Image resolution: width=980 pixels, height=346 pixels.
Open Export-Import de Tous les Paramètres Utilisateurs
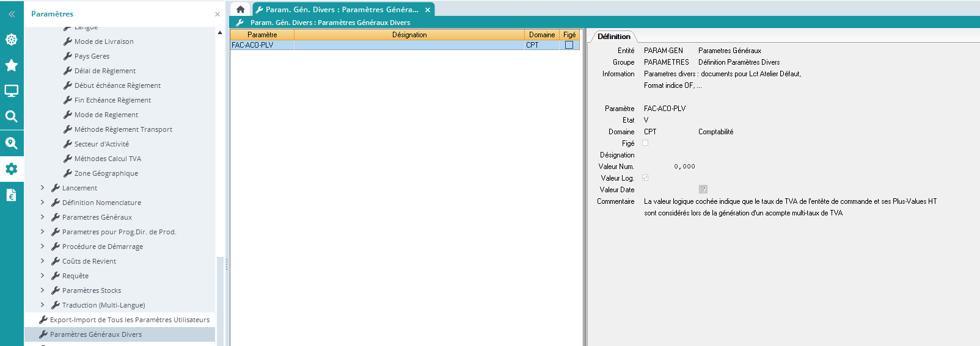click(x=129, y=320)
